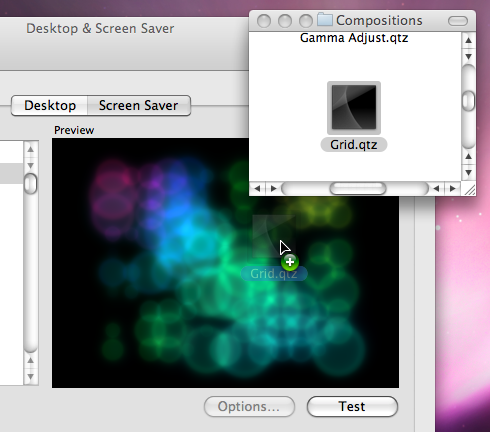Click screen saver list scrollbar top up arrow
The height and width of the screenshot is (432, 490).
tap(31, 150)
